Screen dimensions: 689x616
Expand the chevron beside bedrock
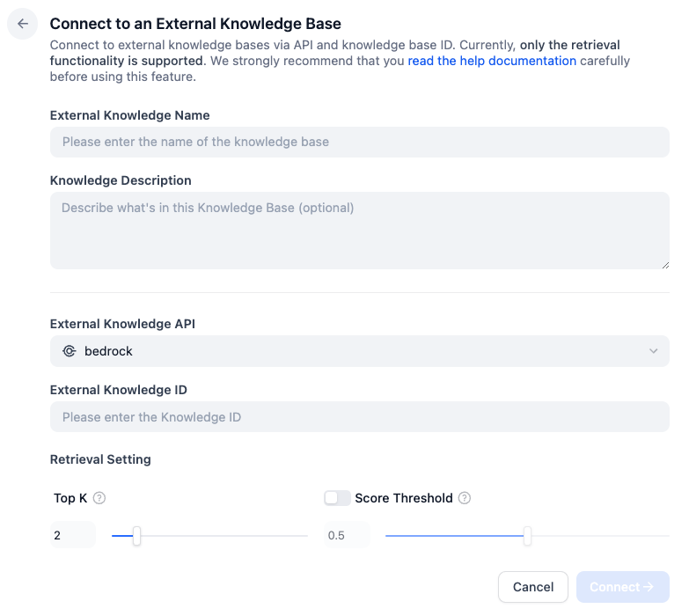coord(653,351)
